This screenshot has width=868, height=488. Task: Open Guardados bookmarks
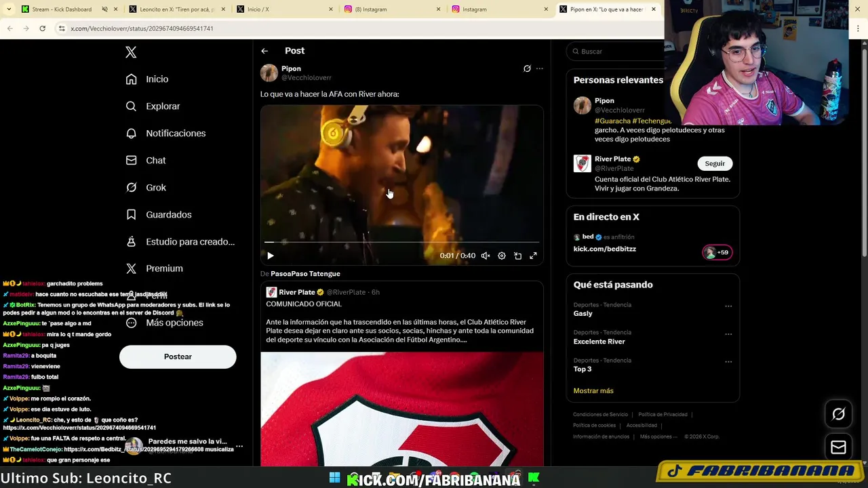coord(159,215)
